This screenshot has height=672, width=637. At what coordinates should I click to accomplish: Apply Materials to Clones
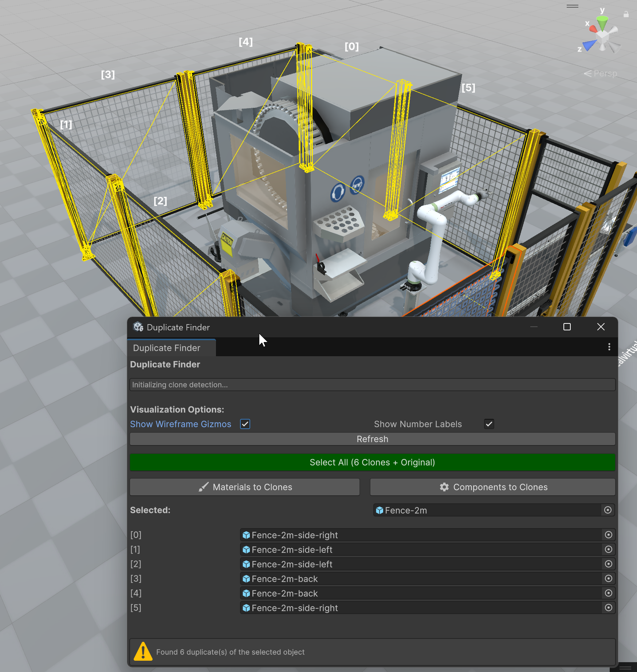coord(245,487)
